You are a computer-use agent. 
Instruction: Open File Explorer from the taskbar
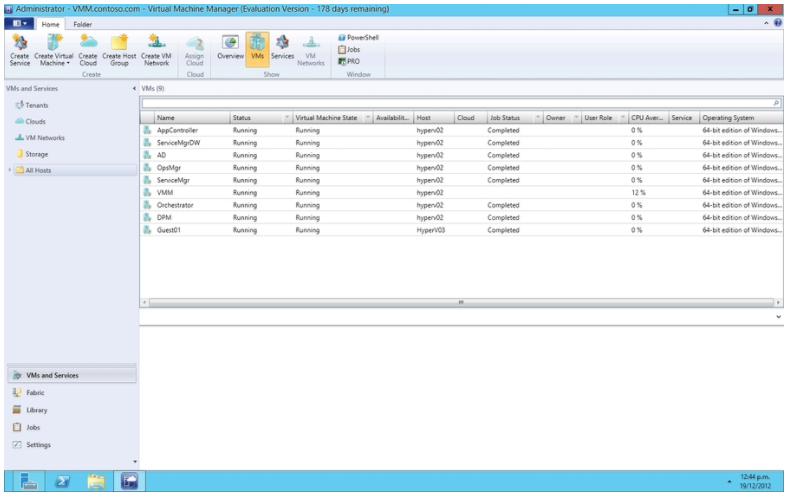coord(96,481)
